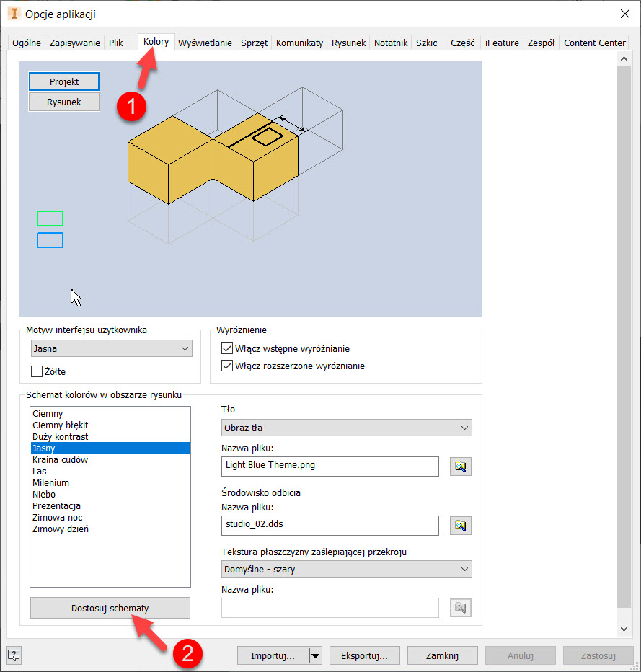Image resolution: width=641 pixels, height=672 pixels.
Task: Browse for background image file
Action: click(461, 467)
